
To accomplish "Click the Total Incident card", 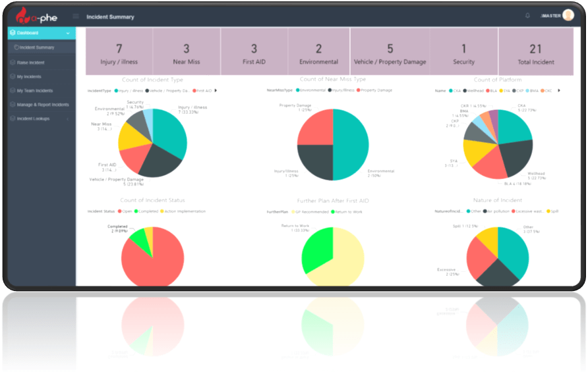I will pyautogui.click(x=536, y=51).
